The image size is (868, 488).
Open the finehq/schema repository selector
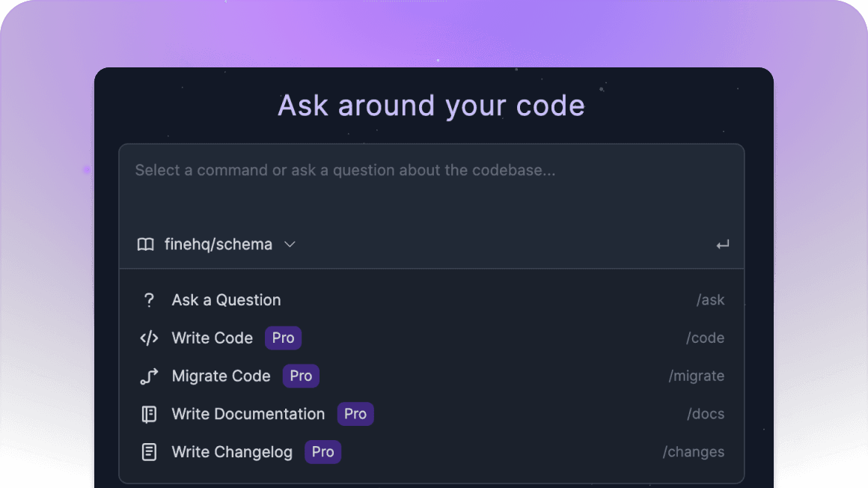click(216, 244)
